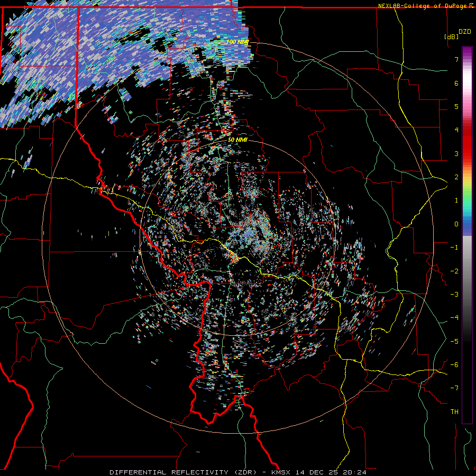Click the [dB] label near color bar
The width and height of the screenshot is (476, 476).
[451, 36]
